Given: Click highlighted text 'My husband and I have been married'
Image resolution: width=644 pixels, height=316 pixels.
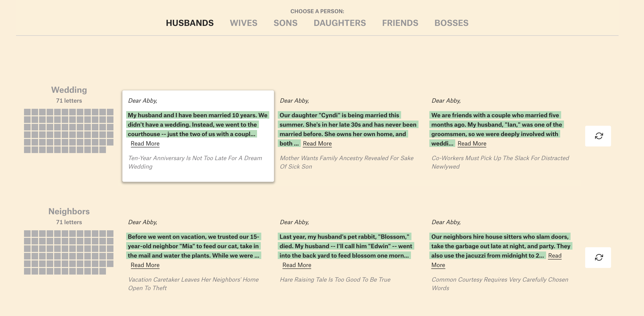Looking at the screenshot, I should pos(197,125).
